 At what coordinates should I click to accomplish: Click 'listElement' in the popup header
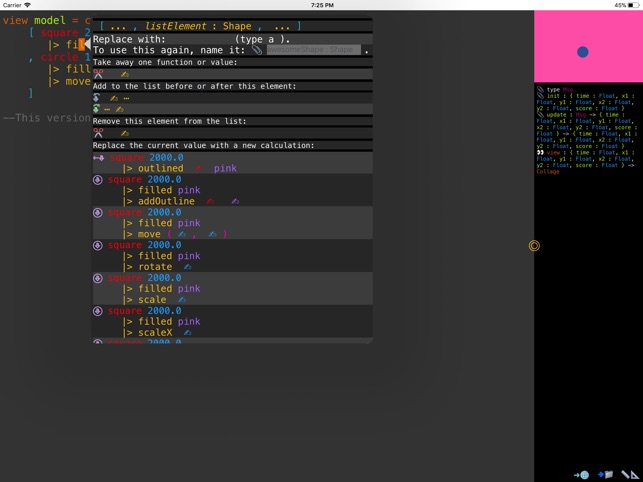coord(176,26)
